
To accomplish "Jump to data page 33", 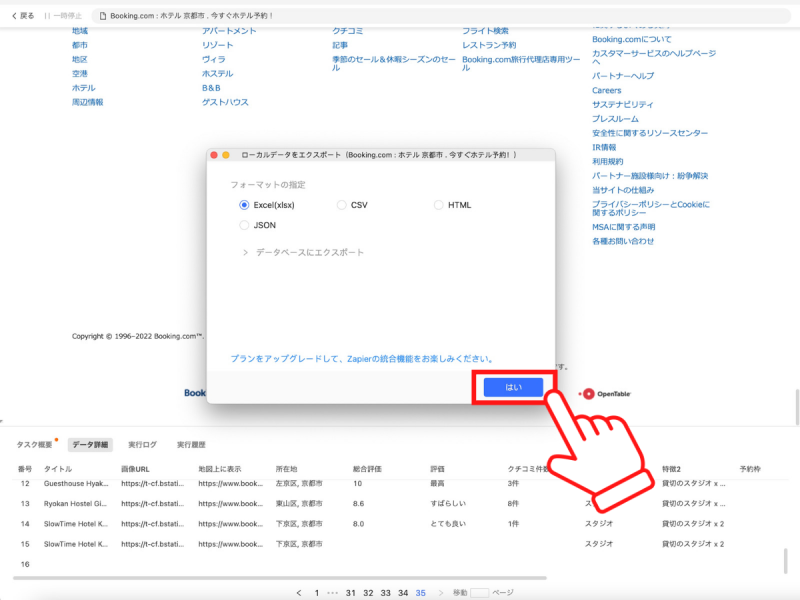I will pyautogui.click(x=386, y=593).
